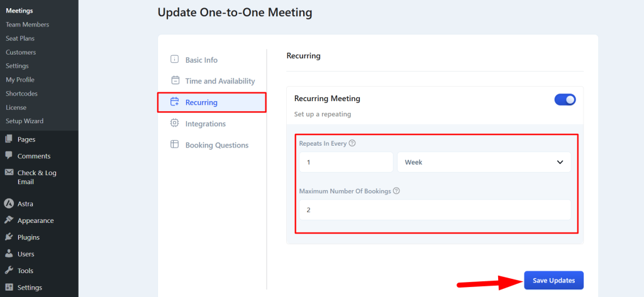Viewport: 644px width, 297px height.
Task: Click the maximum bookings number field
Action: click(x=435, y=210)
